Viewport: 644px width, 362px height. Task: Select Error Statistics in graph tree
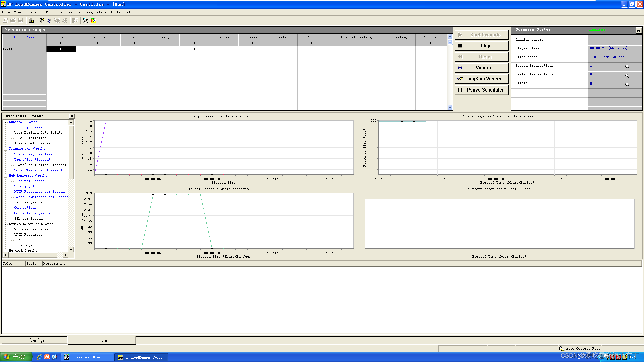pyautogui.click(x=30, y=138)
